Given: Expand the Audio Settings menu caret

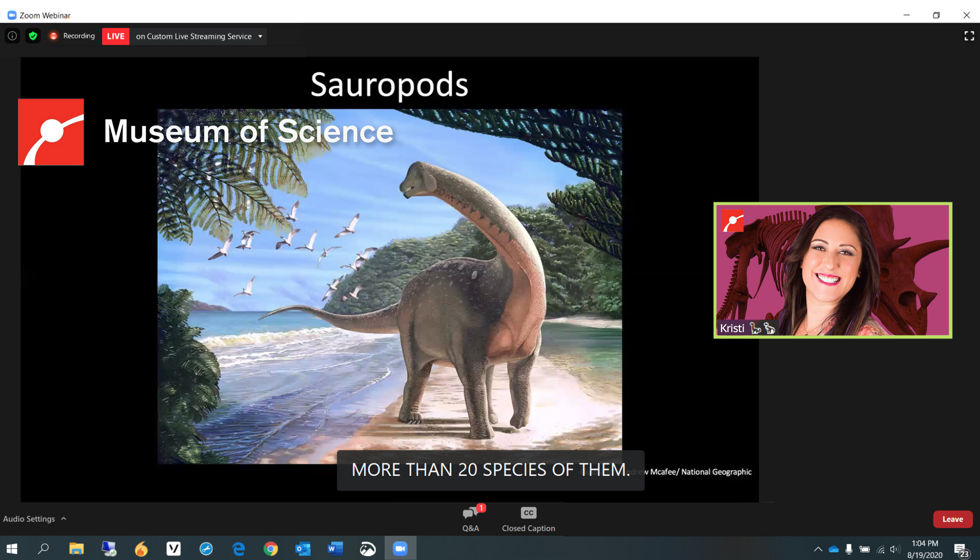Looking at the screenshot, I should click(64, 518).
